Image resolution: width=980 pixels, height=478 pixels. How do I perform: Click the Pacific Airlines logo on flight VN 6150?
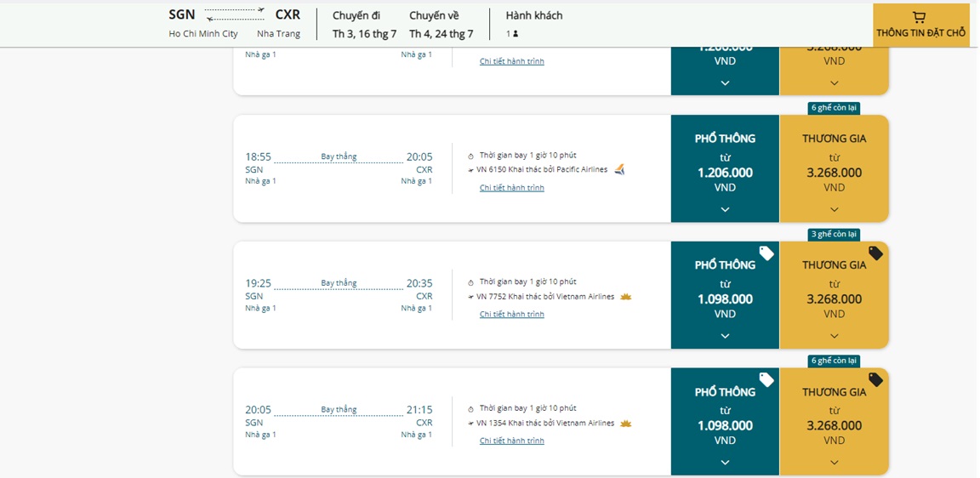point(619,170)
